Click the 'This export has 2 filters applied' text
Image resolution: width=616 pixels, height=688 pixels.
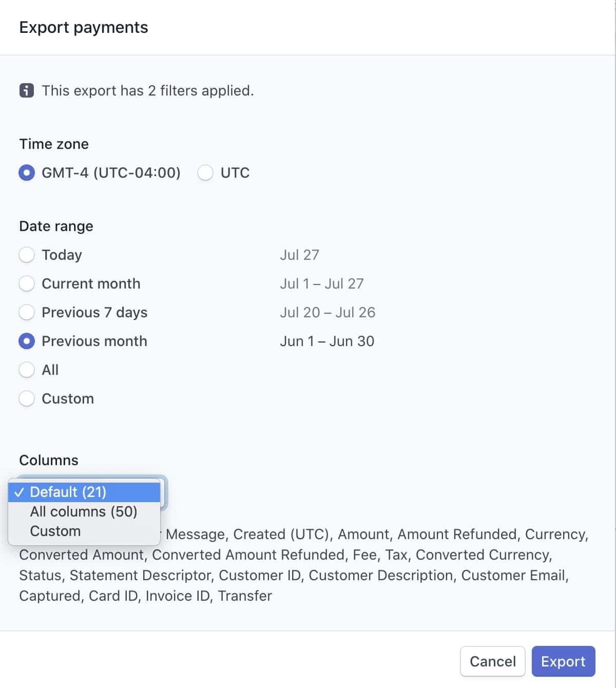point(148,90)
